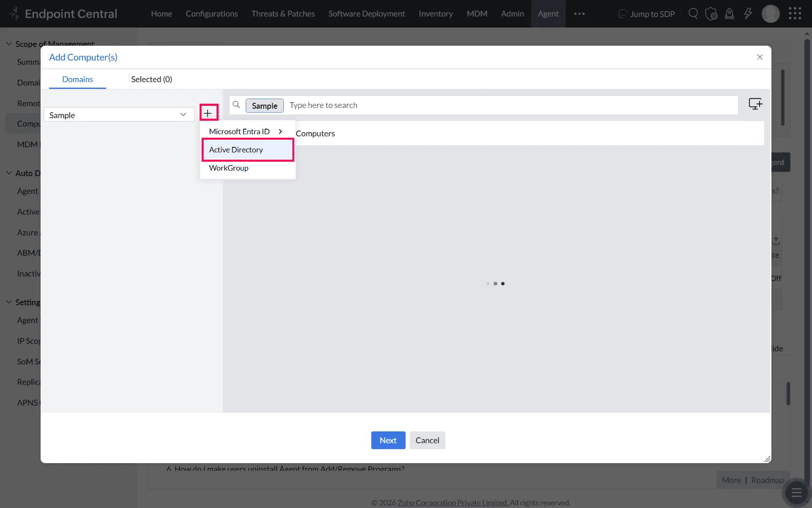Select Active Directory option

tap(248, 150)
